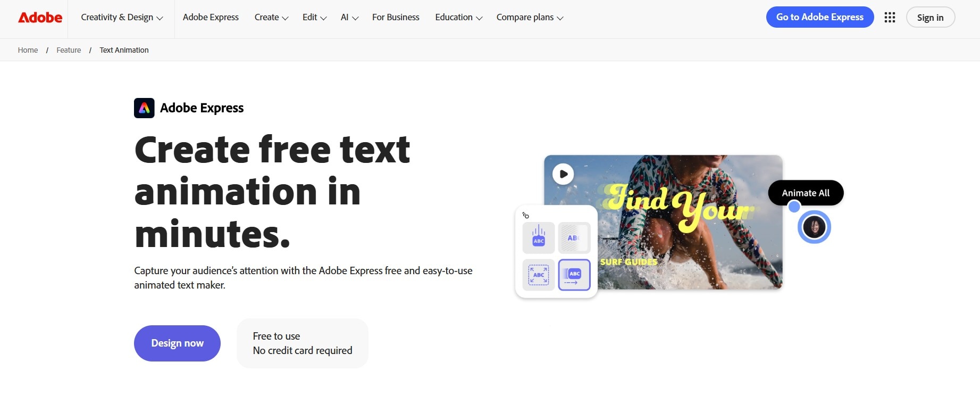
Task: Open For Business nav item
Action: tap(396, 18)
